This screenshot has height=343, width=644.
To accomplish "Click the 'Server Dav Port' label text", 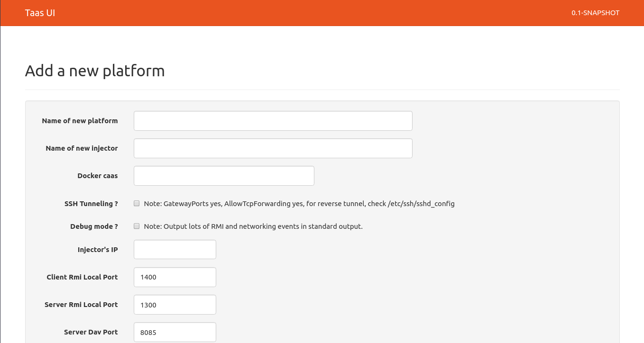I will click(91, 332).
